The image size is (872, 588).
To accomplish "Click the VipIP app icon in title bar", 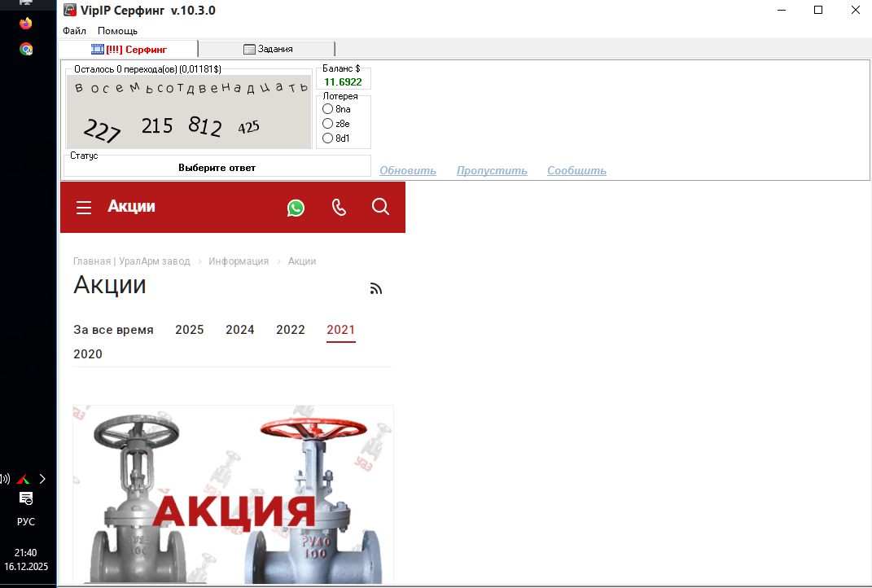I will [x=69, y=10].
